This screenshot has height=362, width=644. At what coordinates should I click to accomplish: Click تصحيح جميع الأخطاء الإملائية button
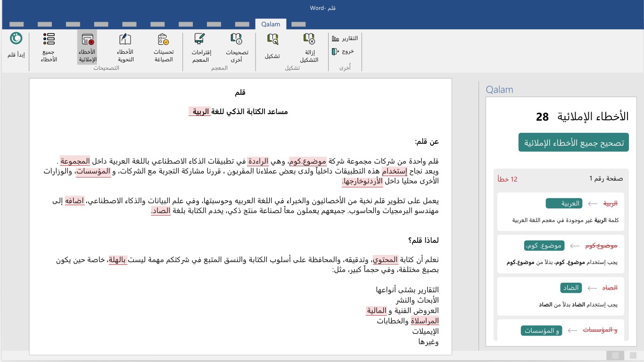[574, 142]
